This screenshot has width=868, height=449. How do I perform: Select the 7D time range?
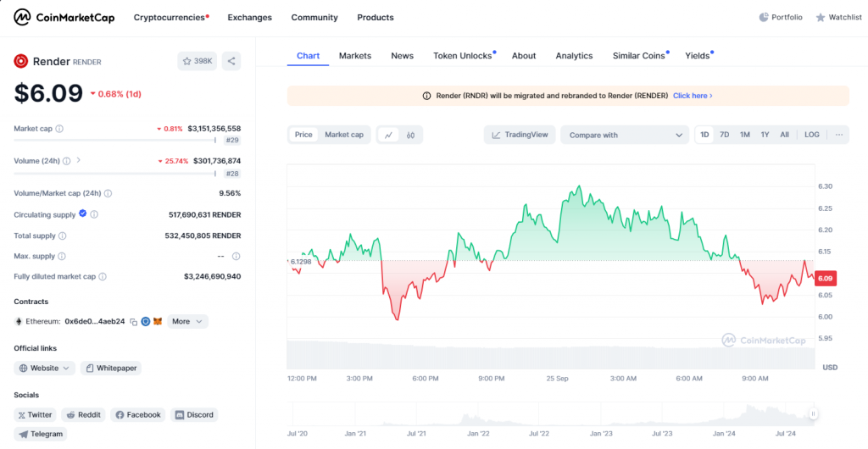(x=724, y=135)
